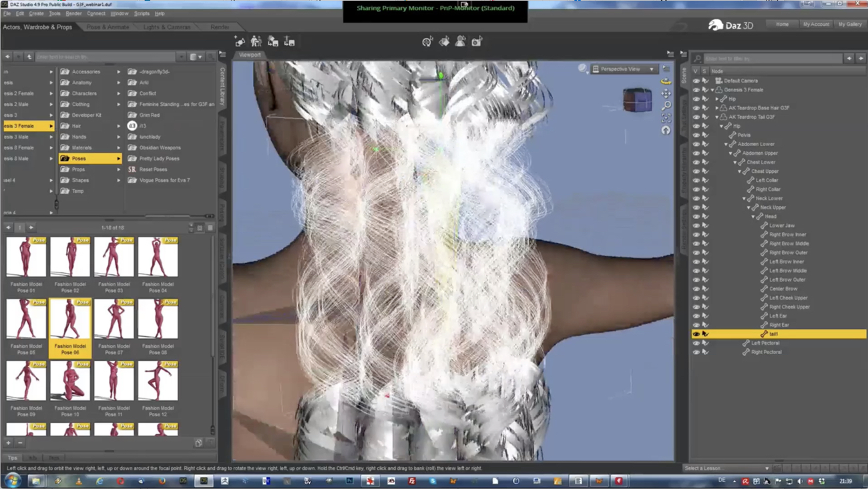Click the render camera icon in the center toolbar
Viewport: 868px width, 489px height.
point(476,41)
